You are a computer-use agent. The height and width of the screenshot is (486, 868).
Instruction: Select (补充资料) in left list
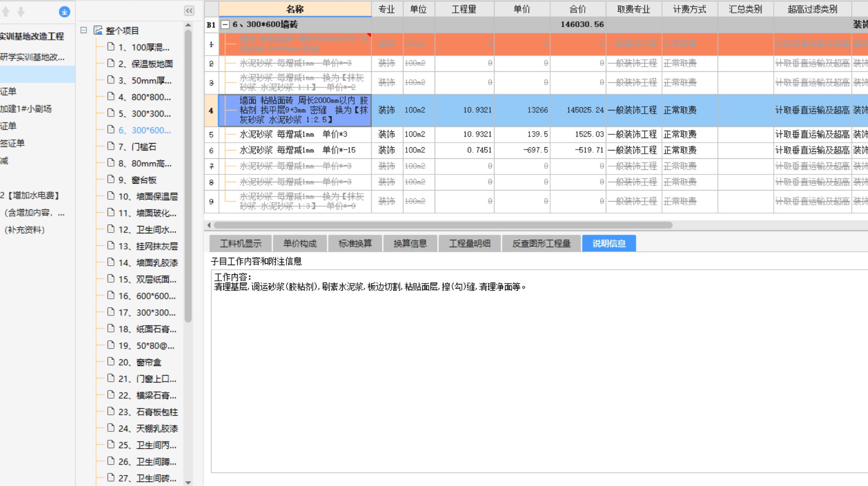[25, 230]
